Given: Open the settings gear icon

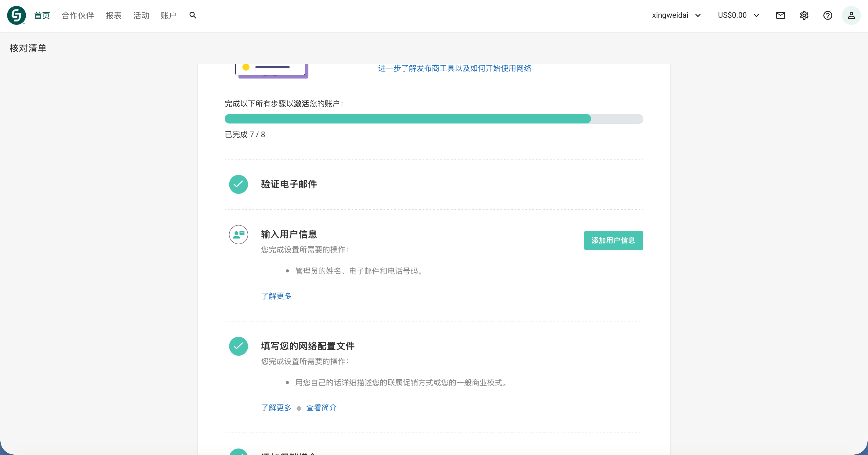Looking at the screenshot, I should (804, 16).
